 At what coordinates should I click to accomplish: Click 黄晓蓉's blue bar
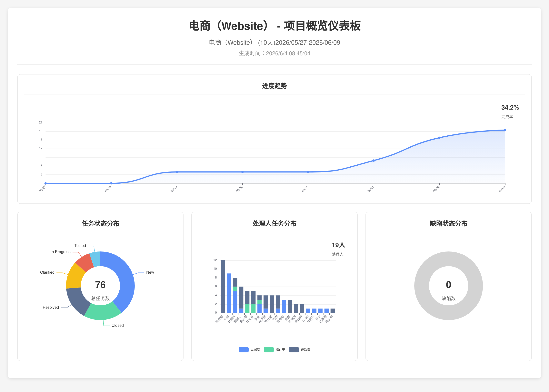[284, 306]
